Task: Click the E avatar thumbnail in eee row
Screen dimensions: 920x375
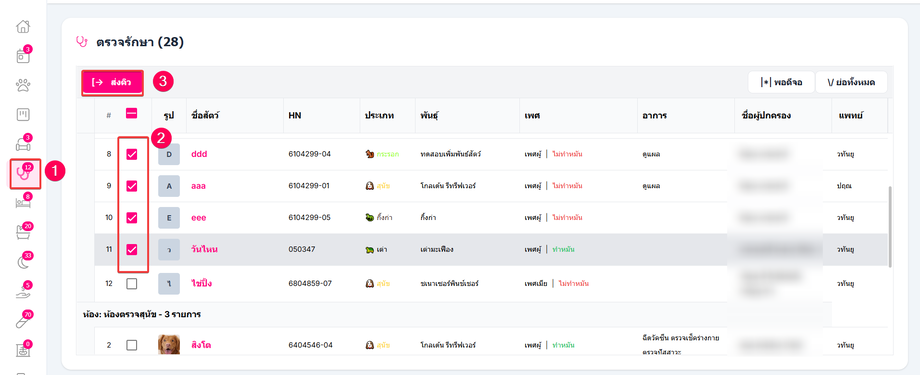Action: [x=169, y=218]
